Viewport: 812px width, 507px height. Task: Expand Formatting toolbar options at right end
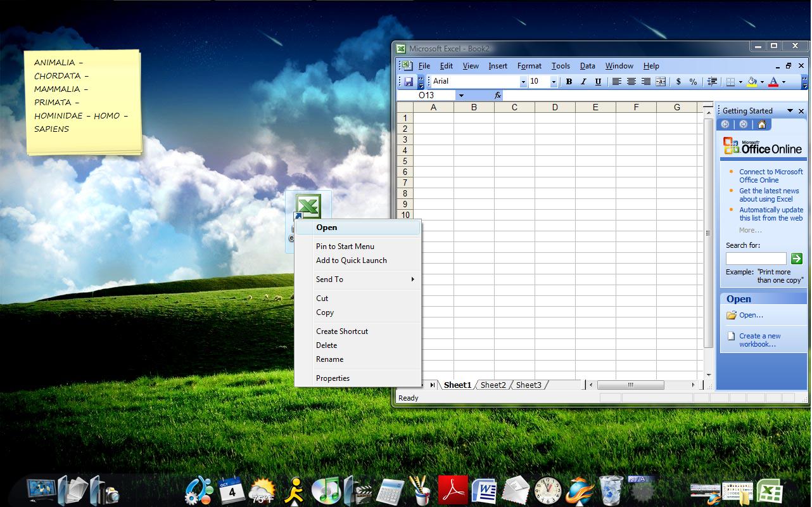click(804, 82)
